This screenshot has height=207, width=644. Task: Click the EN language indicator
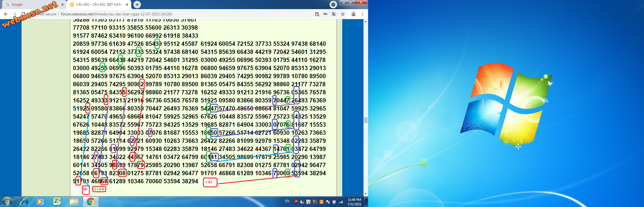tap(287, 201)
